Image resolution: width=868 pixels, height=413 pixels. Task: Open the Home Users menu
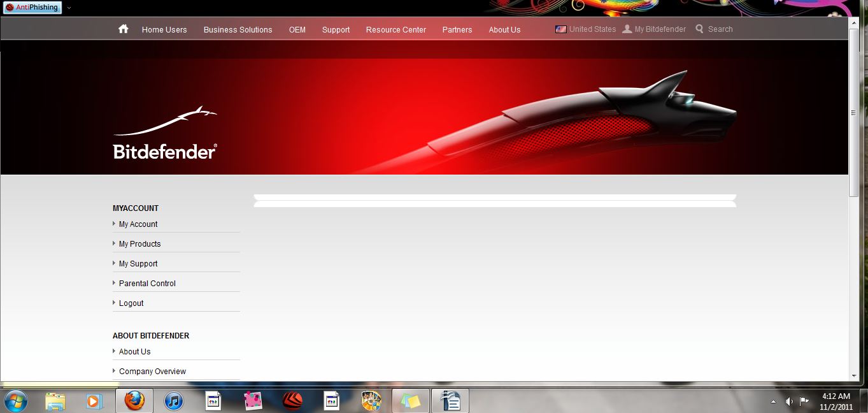[164, 29]
